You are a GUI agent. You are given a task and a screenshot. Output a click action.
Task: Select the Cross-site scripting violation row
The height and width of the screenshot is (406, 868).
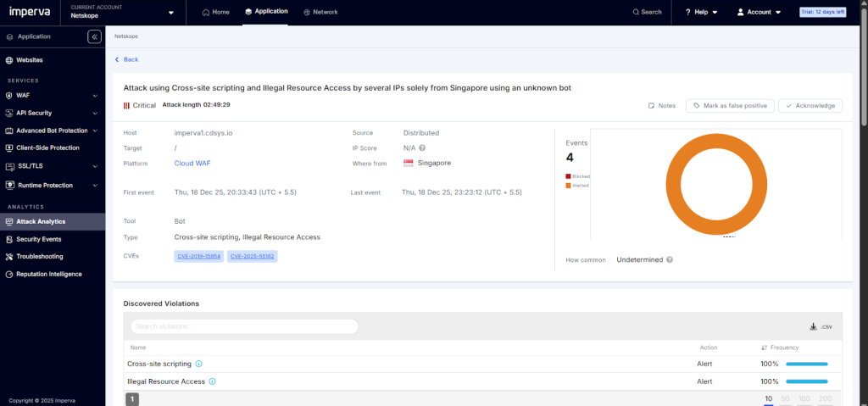click(482, 364)
